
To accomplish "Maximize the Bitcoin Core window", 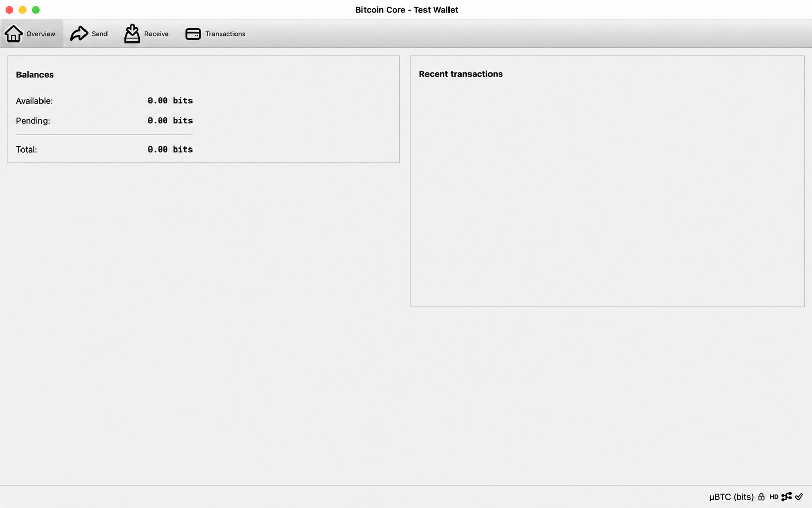I will pos(36,10).
